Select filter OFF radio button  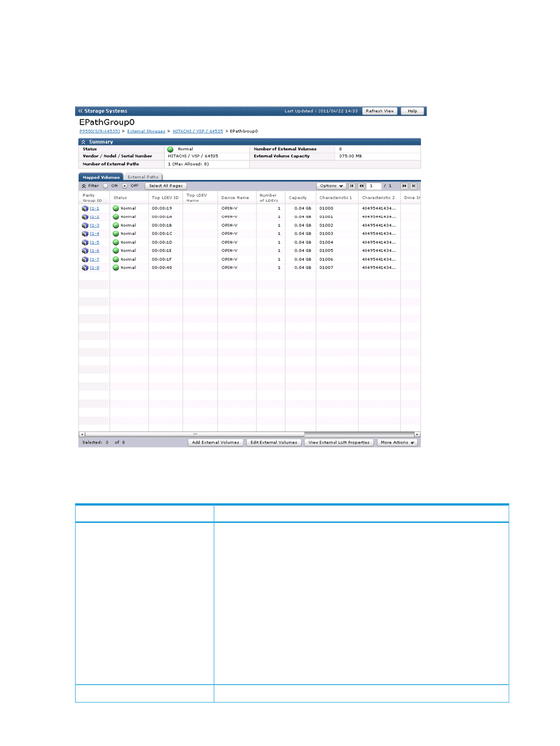124,186
